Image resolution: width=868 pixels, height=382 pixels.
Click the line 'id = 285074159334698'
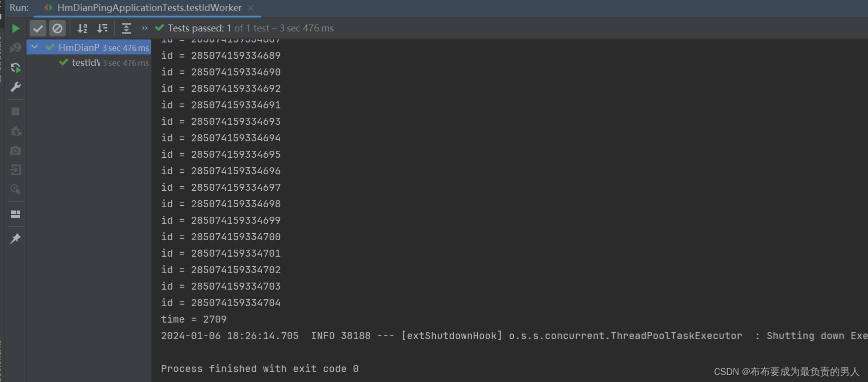tap(221, 204)
